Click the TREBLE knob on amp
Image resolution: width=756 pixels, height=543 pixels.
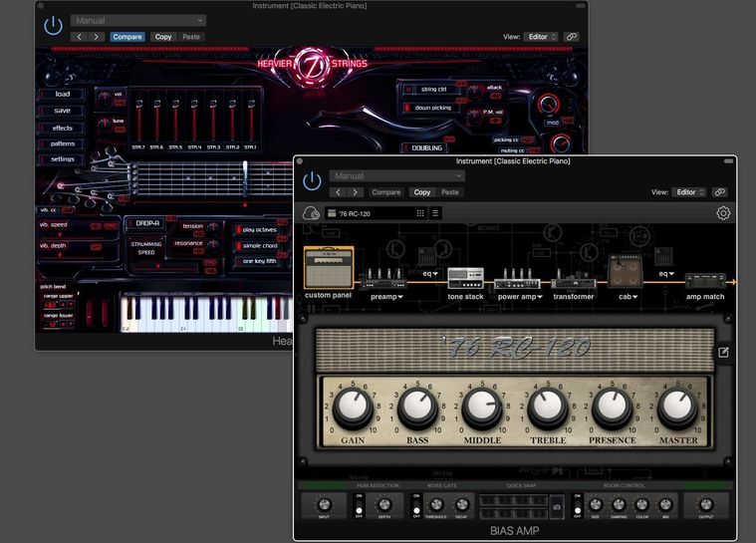548,407
